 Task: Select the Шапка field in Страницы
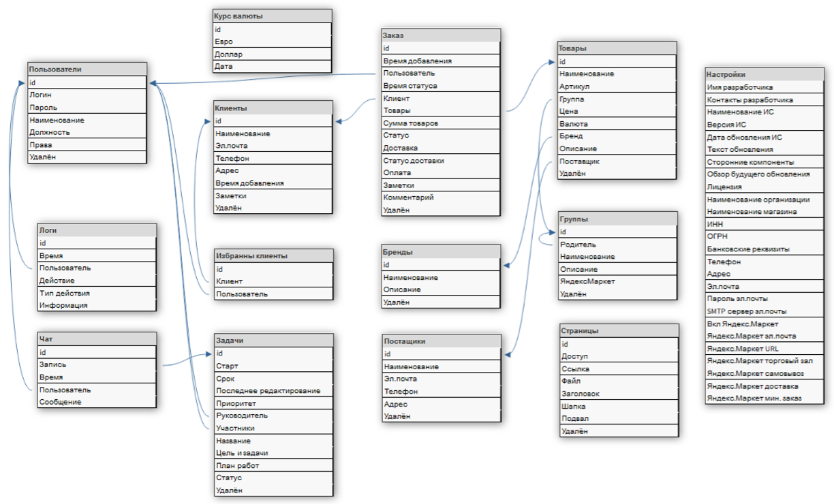coord(619,406)
